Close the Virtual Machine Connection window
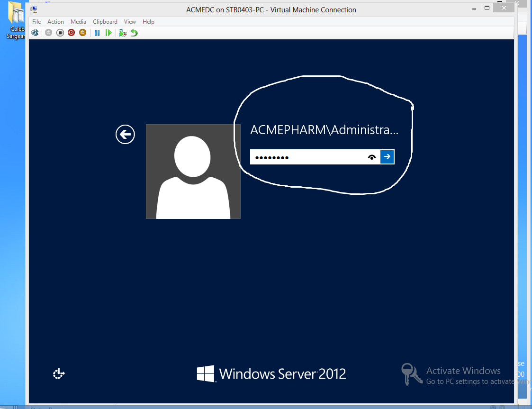532x409 pixels. click(504, 8)
